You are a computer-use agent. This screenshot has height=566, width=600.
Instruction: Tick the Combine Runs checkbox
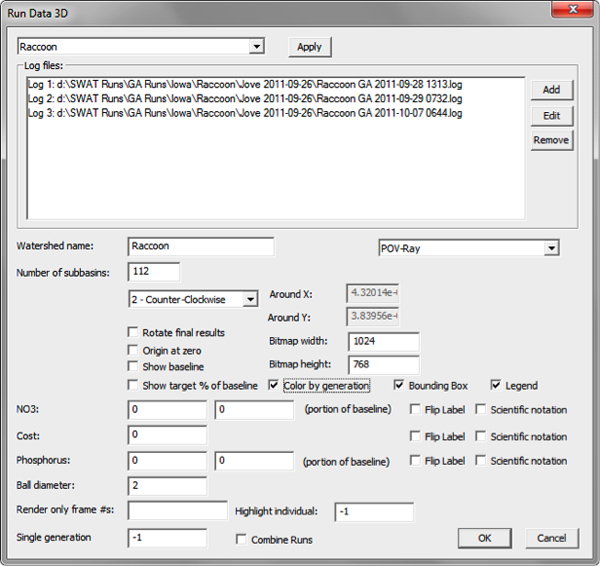coord(242,540)
